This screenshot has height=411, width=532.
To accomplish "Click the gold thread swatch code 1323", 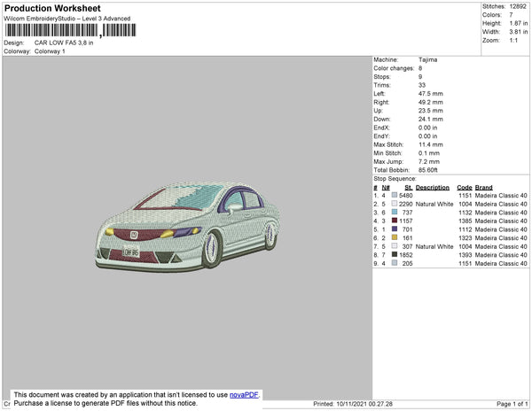I will (x=395, y=237).
